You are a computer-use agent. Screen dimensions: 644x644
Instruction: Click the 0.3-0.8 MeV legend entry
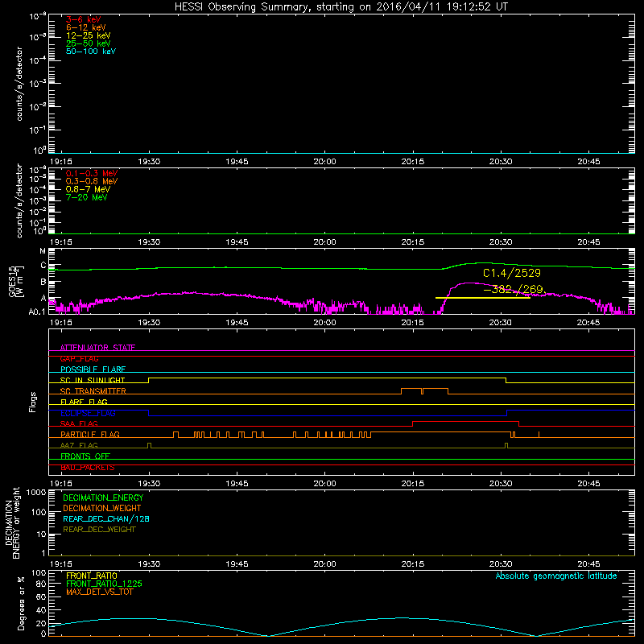92,181
